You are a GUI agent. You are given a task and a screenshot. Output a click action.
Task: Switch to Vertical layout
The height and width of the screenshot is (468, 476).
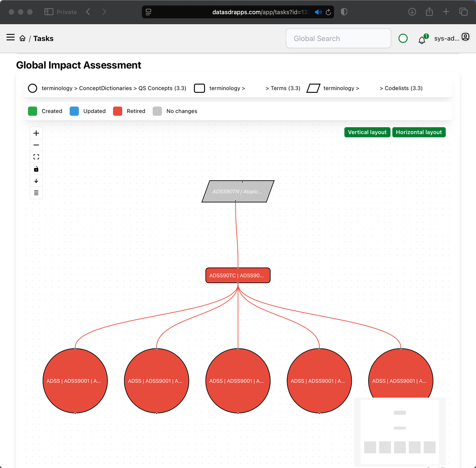(367, 132)
